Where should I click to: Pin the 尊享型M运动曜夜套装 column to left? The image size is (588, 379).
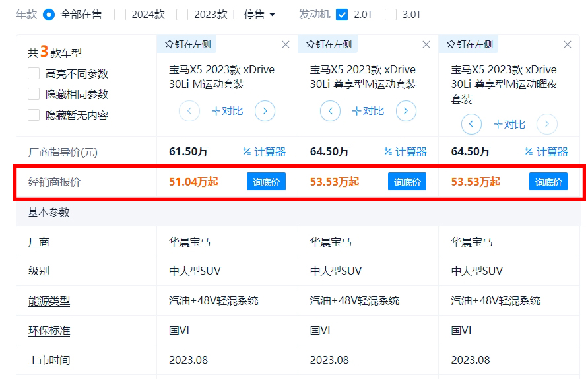[x=469, y=44]
